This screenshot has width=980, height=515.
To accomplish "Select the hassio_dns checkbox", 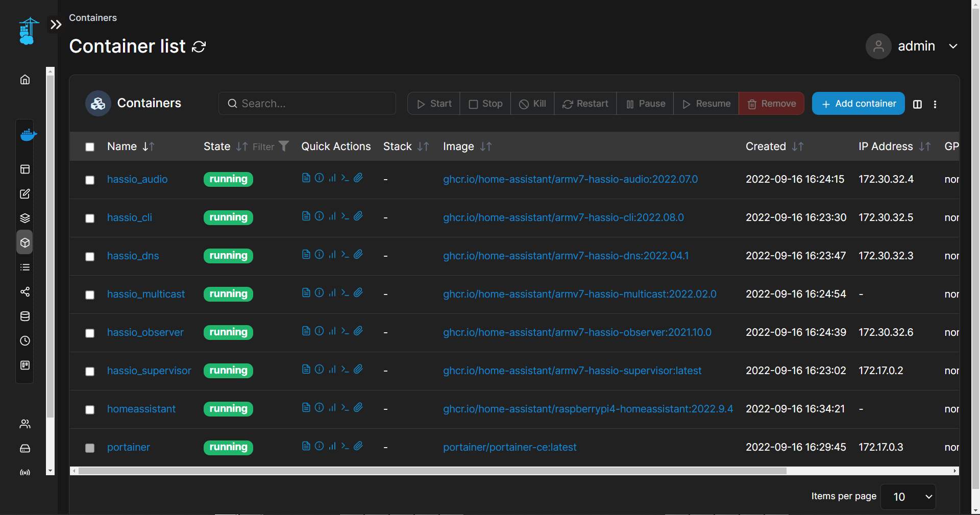I will point(90,257).
